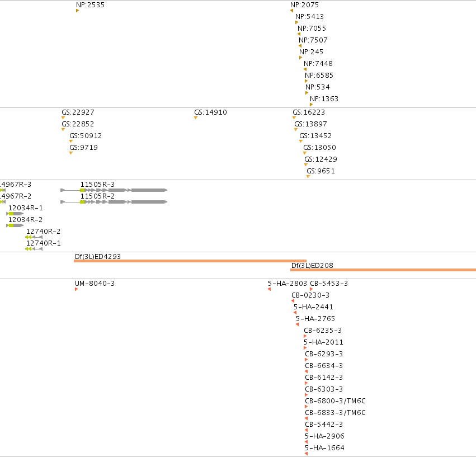Image resolution: width=476 pixels, height=457 pixels.
Task: Select the 5-HA-2441 label
Action: [313, 307]
